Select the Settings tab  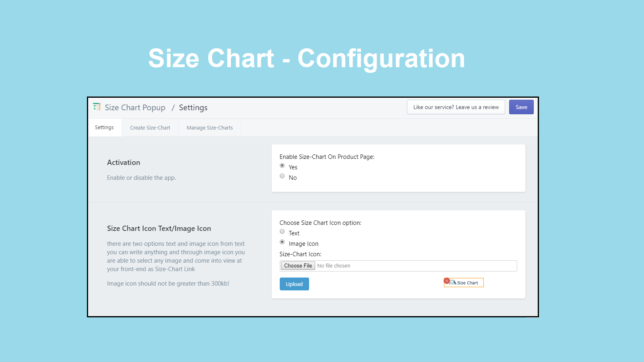tap(104, 127)
